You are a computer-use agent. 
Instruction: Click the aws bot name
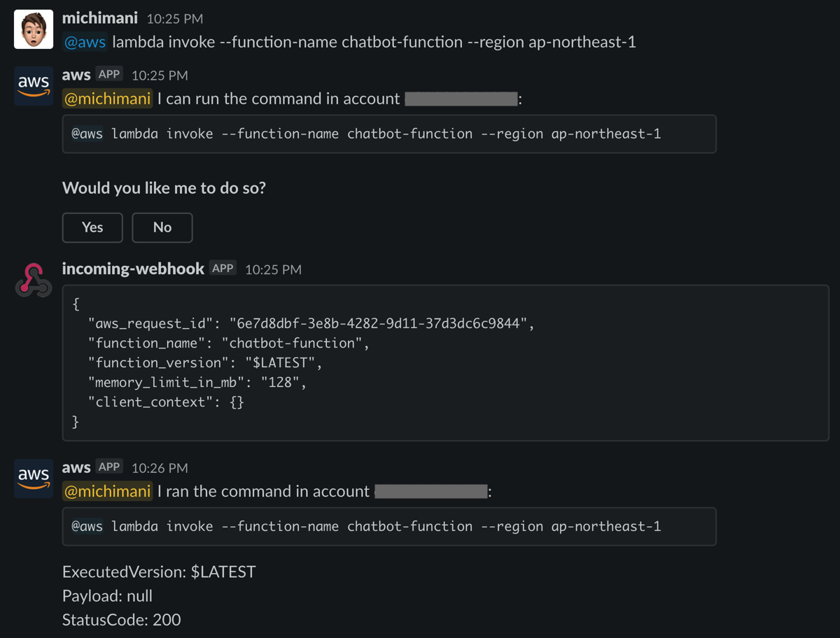click(76, 74)
